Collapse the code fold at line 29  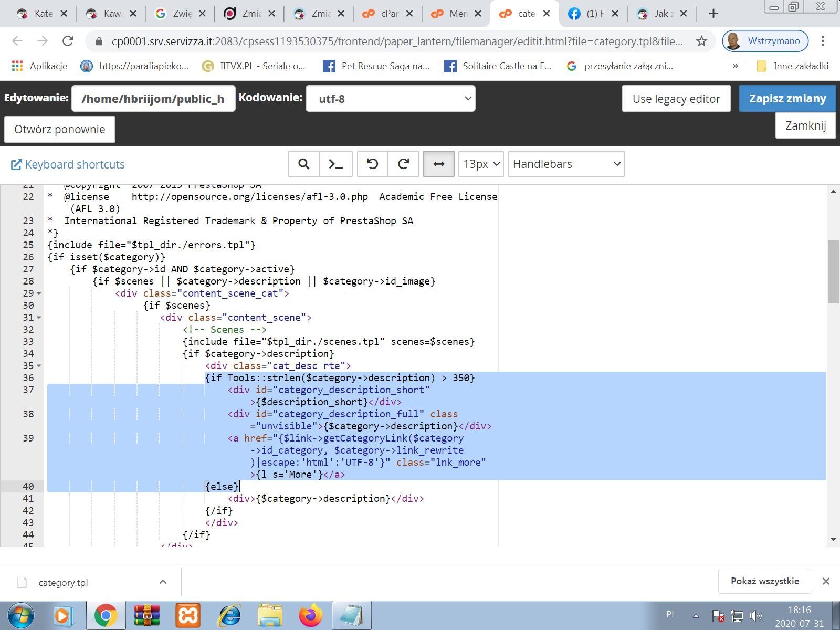(39, 294)
